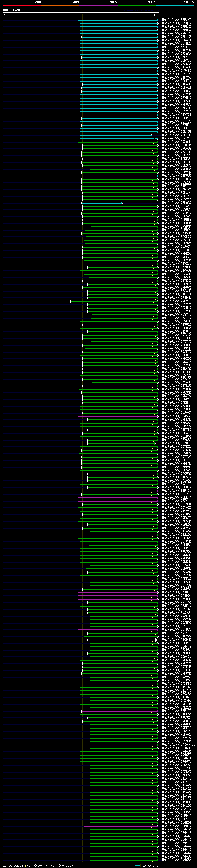Select label UniRef100_B9DHK2
This screenshot has height=868, width=197.
click(x=176, y=487)
